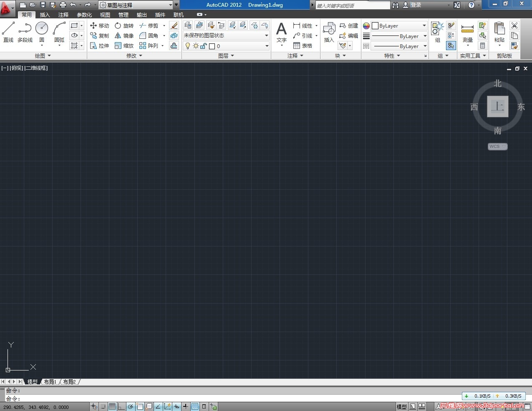Switch to the 布局1 layout tab

[x=50, y=381]
